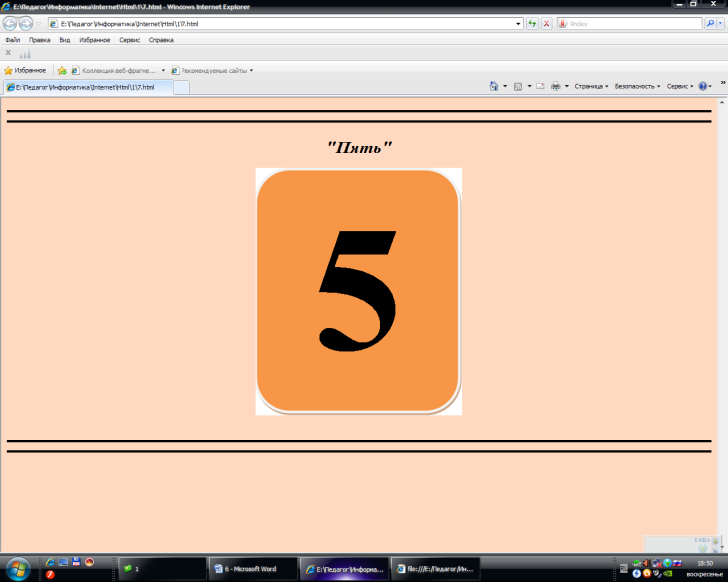
Task: Open the Вид menu
Action: [x=65, y=40]
